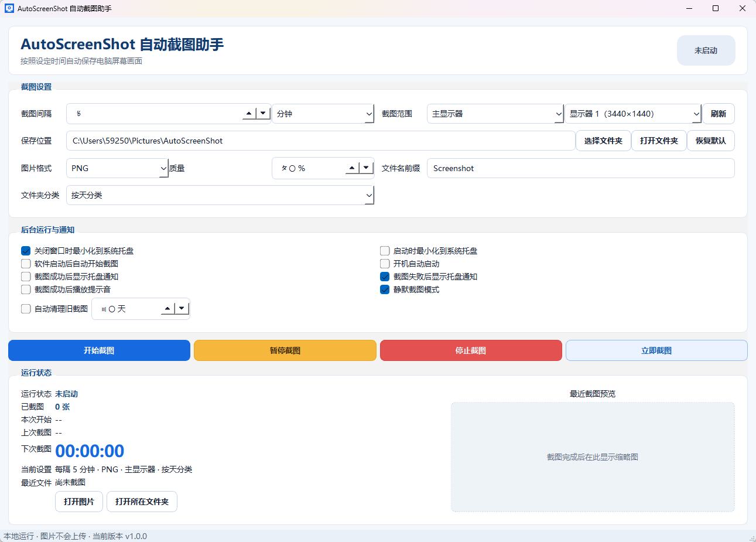Close the AutoScreenShot window
Screen dimensions: 756x542
click(743, 8)
